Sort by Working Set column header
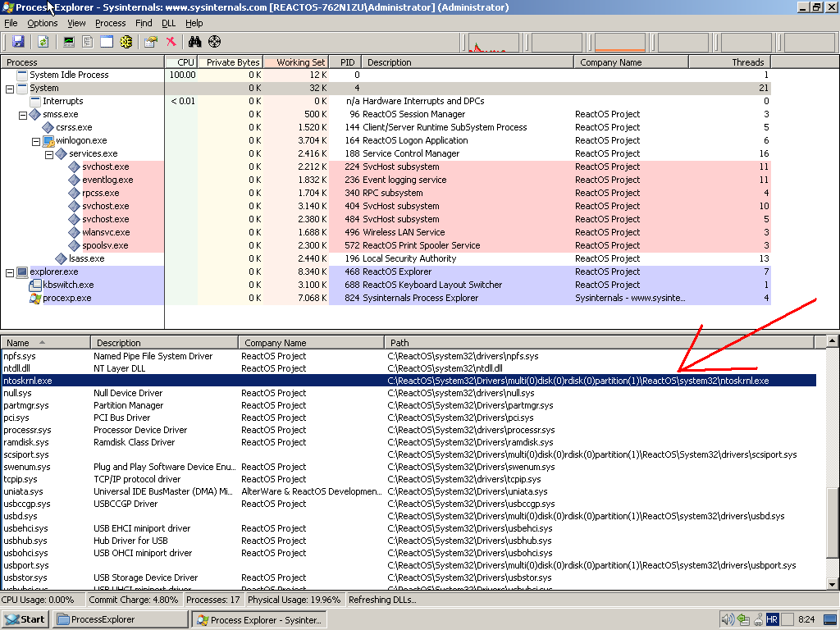 [295, 62]
